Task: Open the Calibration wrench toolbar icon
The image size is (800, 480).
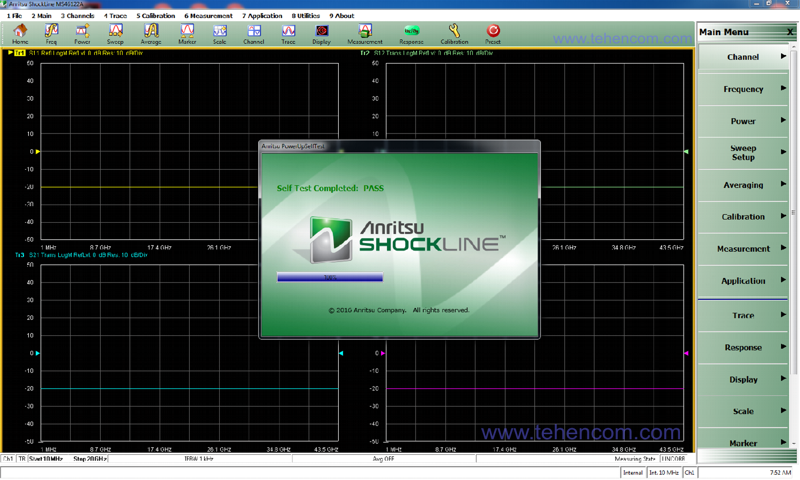Action: point(454,34)
